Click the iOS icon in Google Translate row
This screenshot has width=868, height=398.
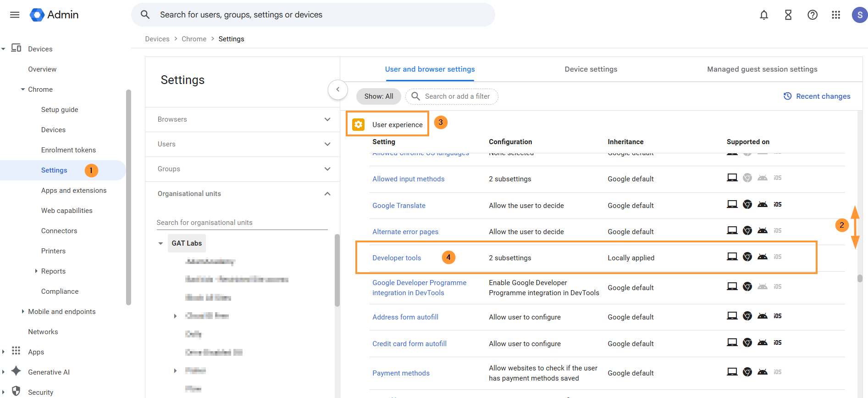tap(778, 205)
